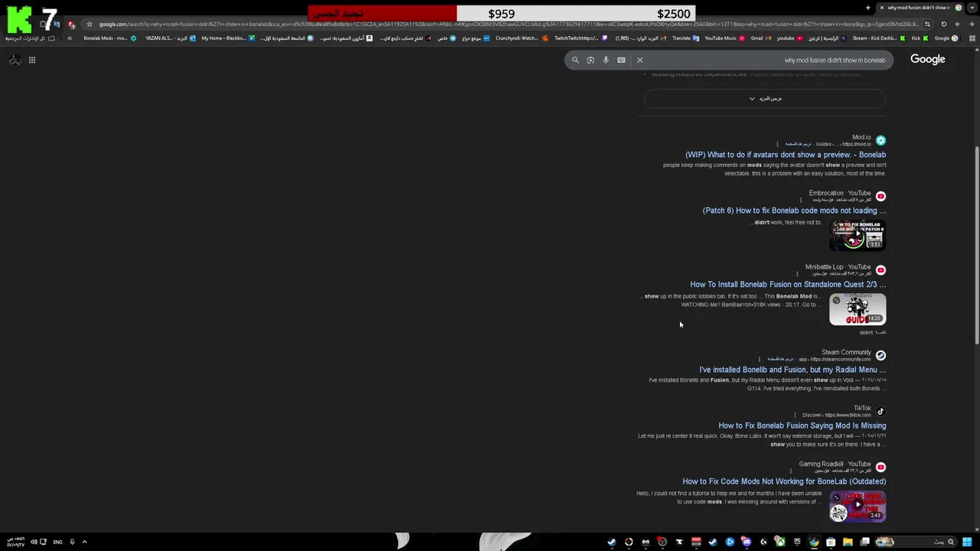Show hidden system tray icons chevron
This screenshot has height=551, width=980.
coord(84,542)
